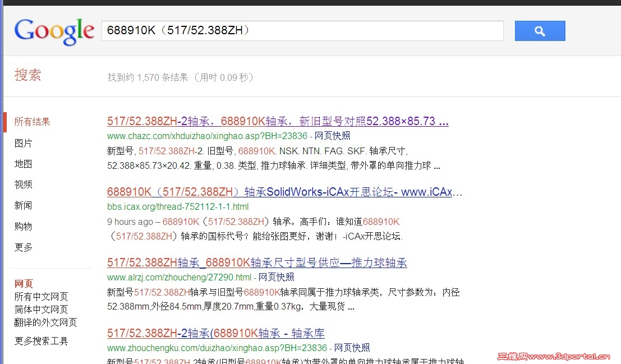Select 简体中文网页 filter
Viewport: 621px width, 364px height.
pyautogui.click(x=41, y=310)
